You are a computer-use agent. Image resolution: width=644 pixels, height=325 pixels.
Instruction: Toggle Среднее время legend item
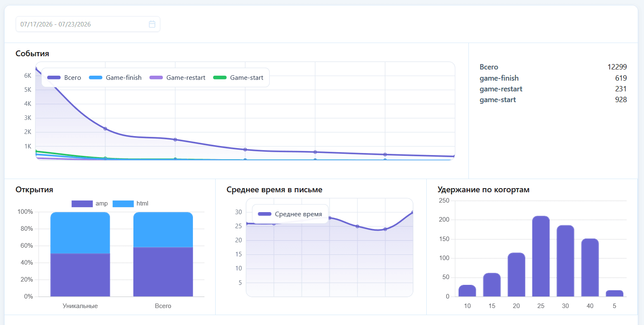(290, 214)
